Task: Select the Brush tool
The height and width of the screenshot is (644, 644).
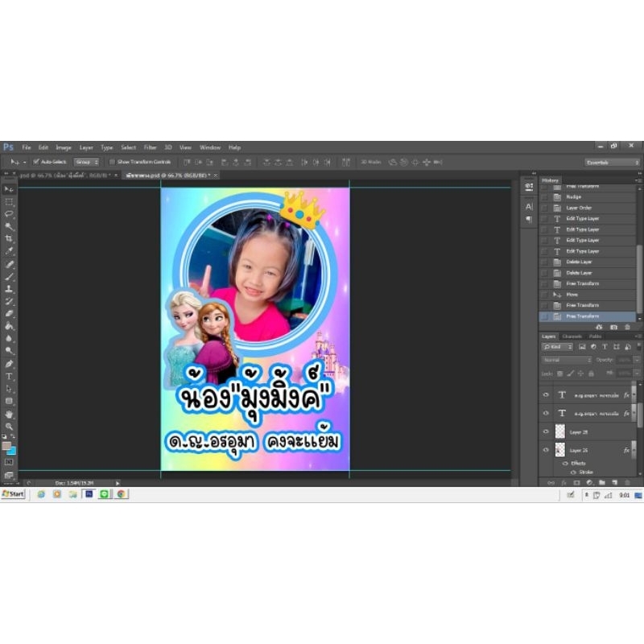Action: [9, 276]
